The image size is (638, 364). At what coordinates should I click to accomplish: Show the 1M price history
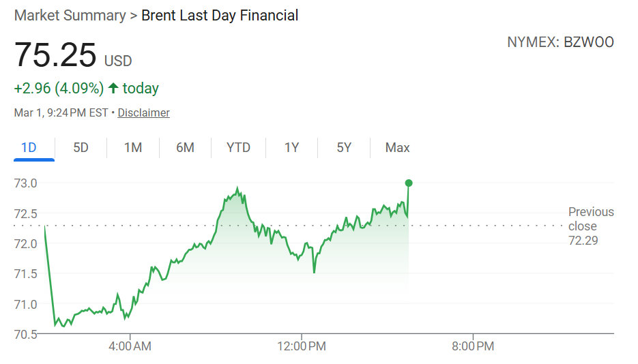(x=133, y=147)
